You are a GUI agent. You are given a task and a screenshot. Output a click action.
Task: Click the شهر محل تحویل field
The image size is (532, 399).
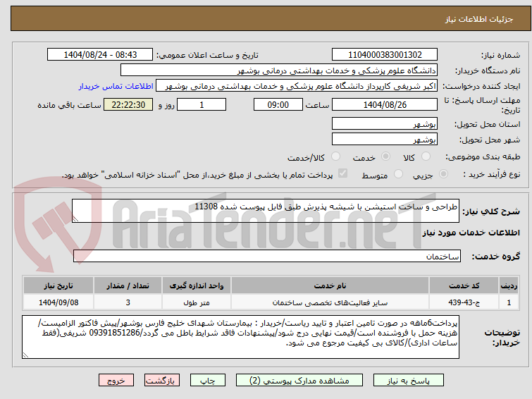coord(385,139)
